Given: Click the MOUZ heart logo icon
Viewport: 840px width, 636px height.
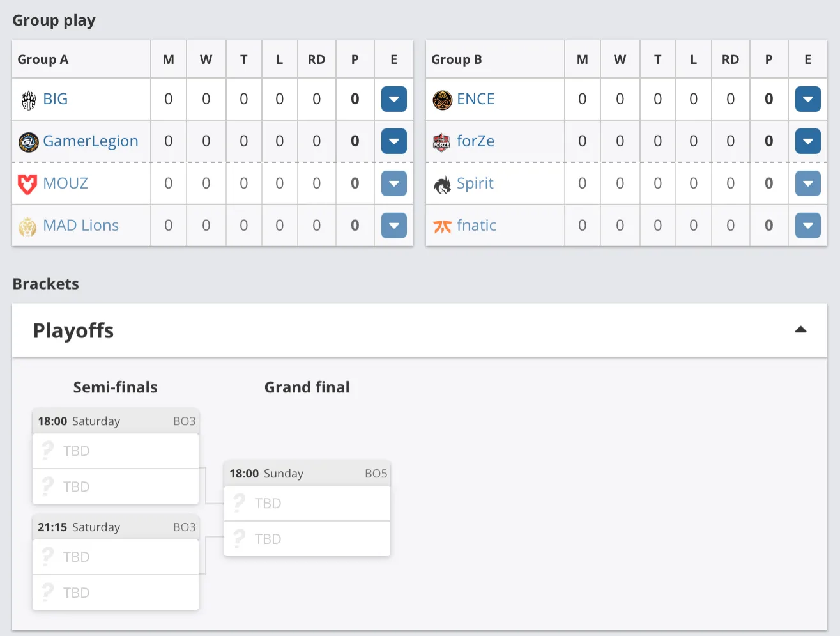Looking at the screenshot, I should click(27, 184).
